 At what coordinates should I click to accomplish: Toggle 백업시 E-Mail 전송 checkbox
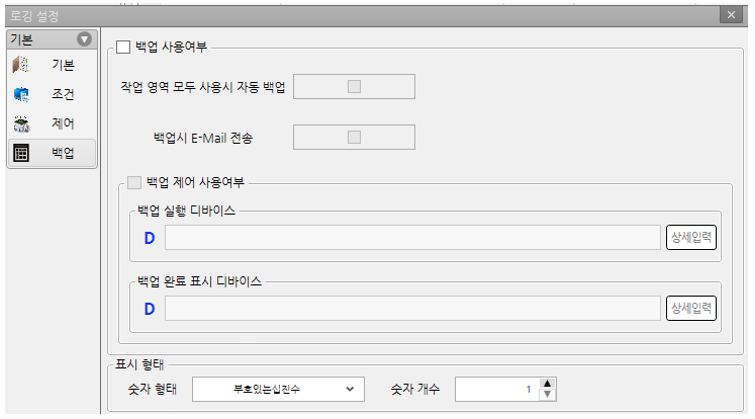point(354,137)
